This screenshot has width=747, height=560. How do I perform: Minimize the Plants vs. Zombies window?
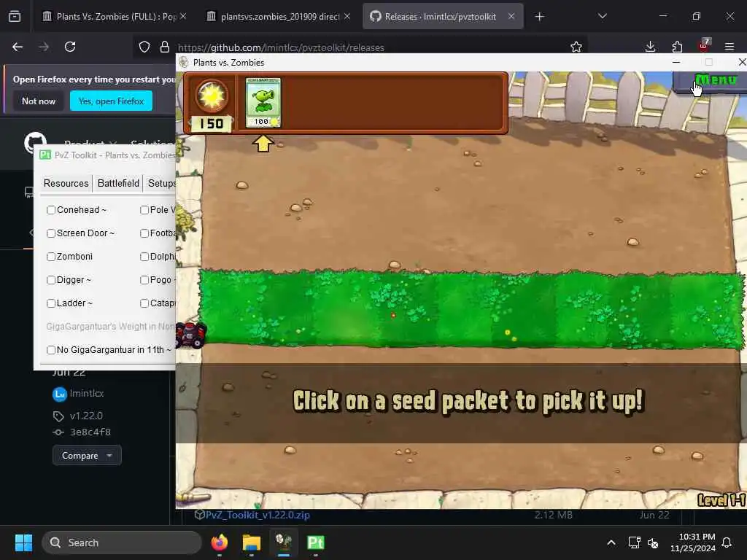tap(676, 63)
